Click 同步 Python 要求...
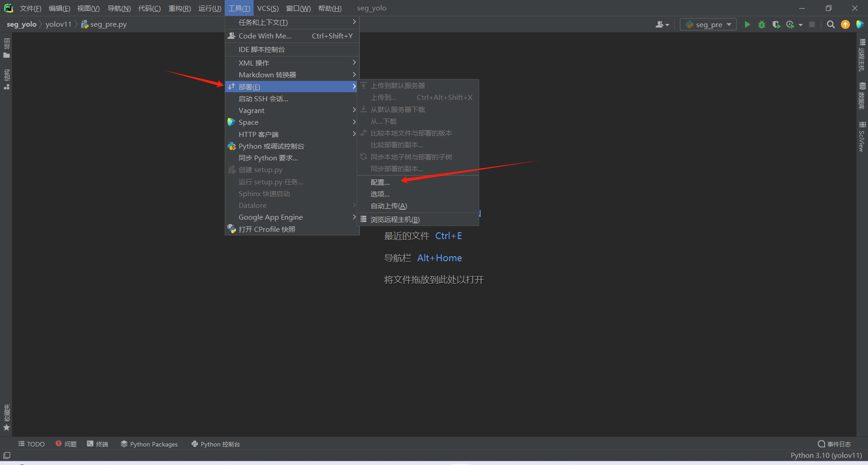Screen dimensions: 868x465 (292, 158)
